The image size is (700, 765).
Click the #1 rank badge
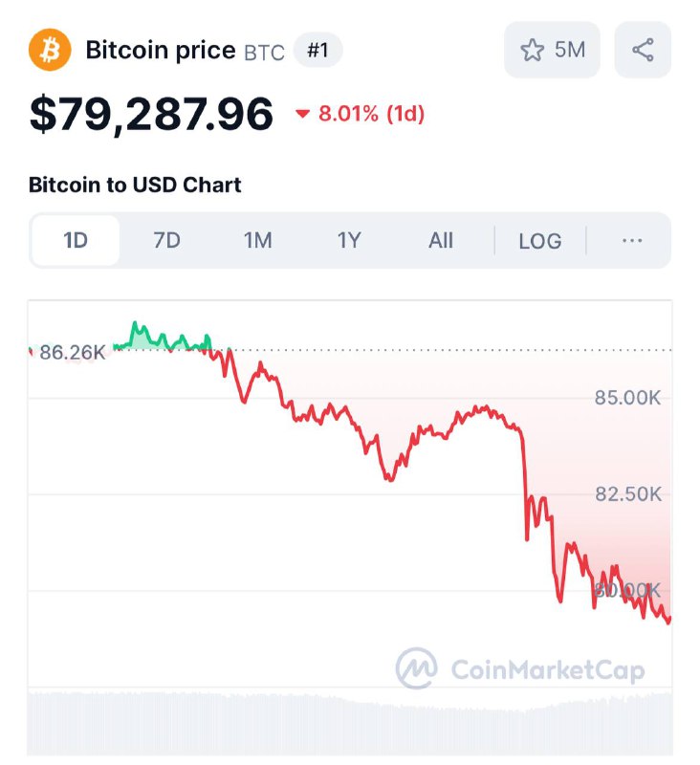click(x=318, y=50)
